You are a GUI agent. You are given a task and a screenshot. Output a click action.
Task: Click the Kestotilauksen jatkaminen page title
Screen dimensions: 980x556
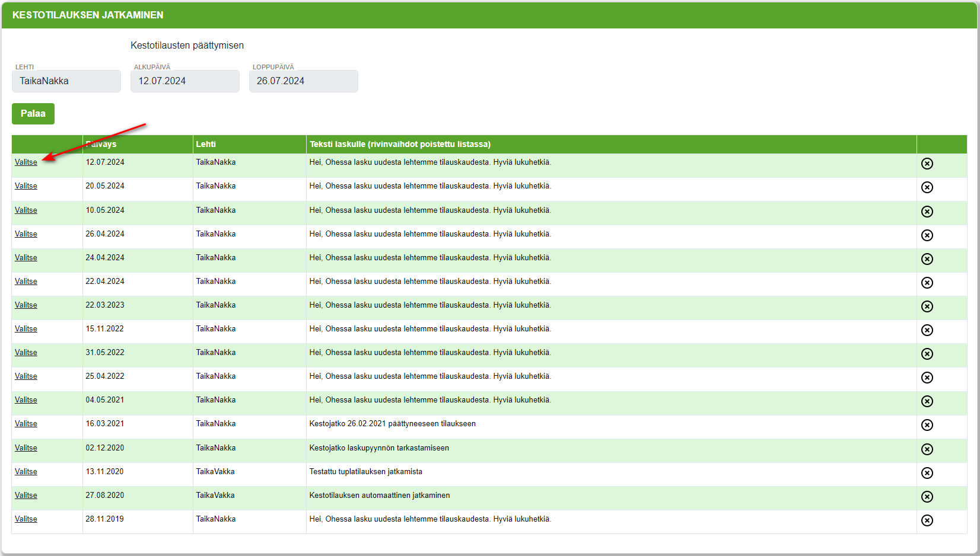[88, 15]
